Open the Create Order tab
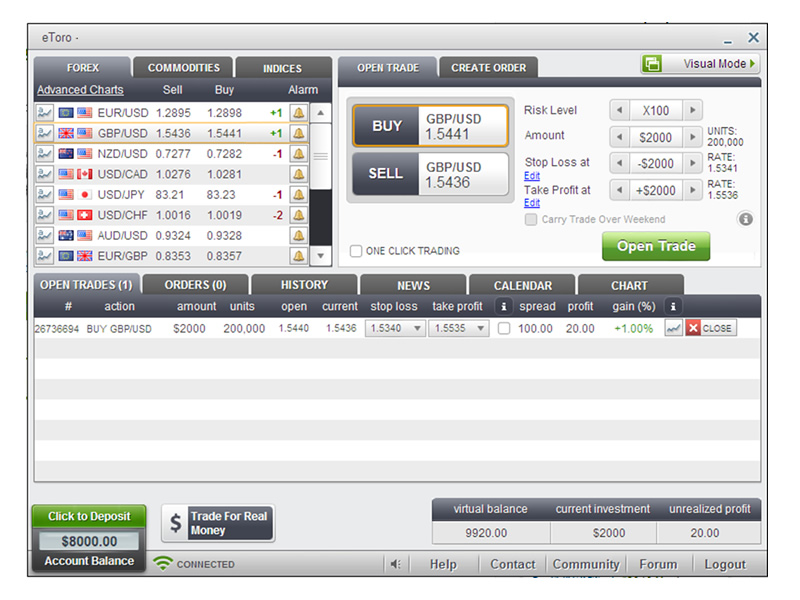800x600 pixels. tap(488, 67)
